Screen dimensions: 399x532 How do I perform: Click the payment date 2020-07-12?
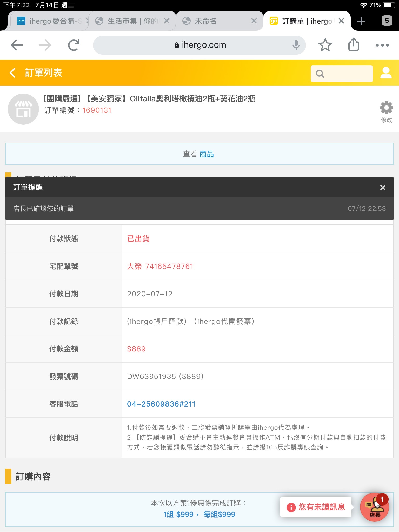(x=150, y=294)
